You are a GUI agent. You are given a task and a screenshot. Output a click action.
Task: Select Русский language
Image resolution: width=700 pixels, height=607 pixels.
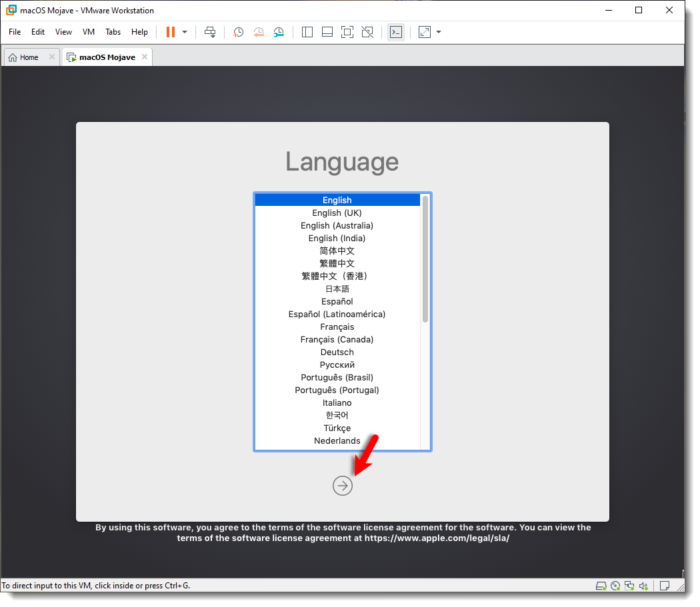click(x=337, y=366)
